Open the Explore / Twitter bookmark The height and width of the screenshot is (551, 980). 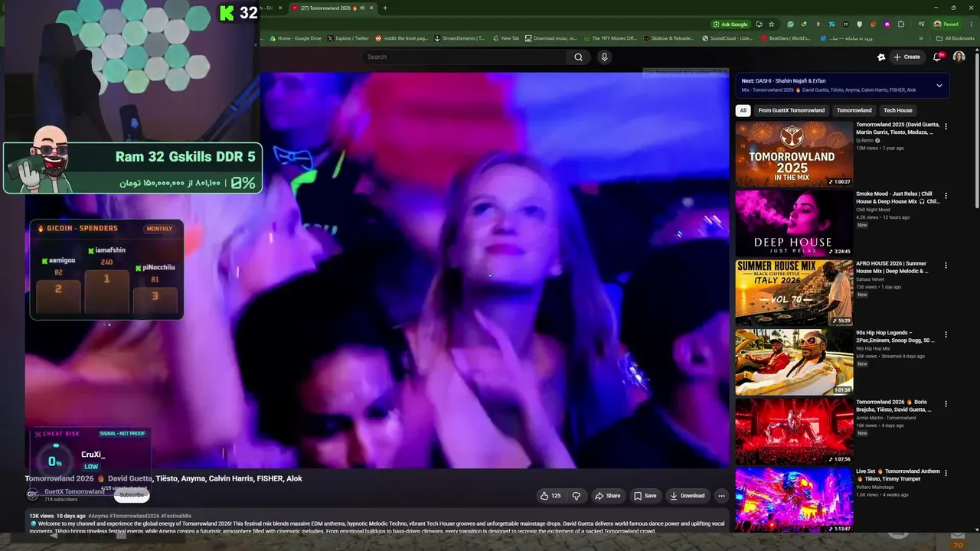click(x=348, y=38)
